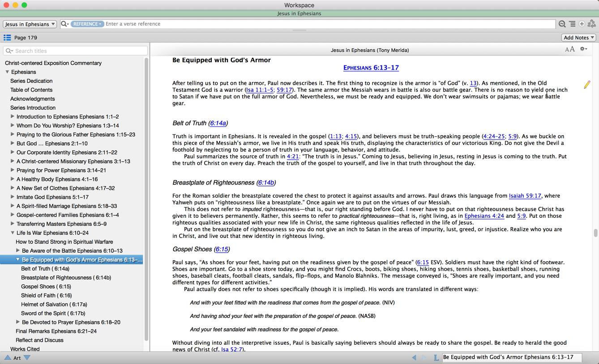Open the Ephesians 6:13–17 heading link
This screenshot has height=364, width=599.
371,68
